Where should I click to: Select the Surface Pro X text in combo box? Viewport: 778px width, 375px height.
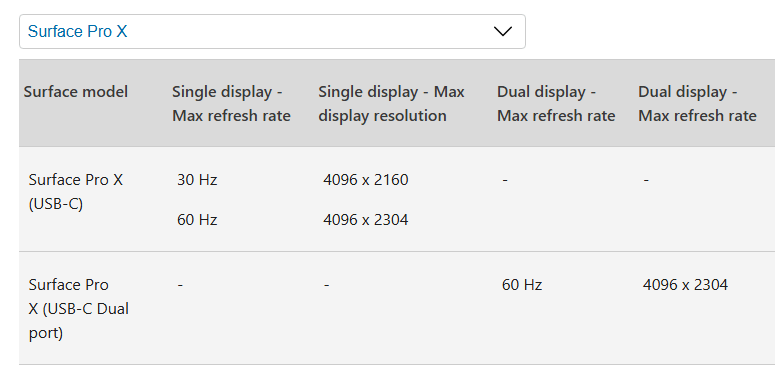77,31
